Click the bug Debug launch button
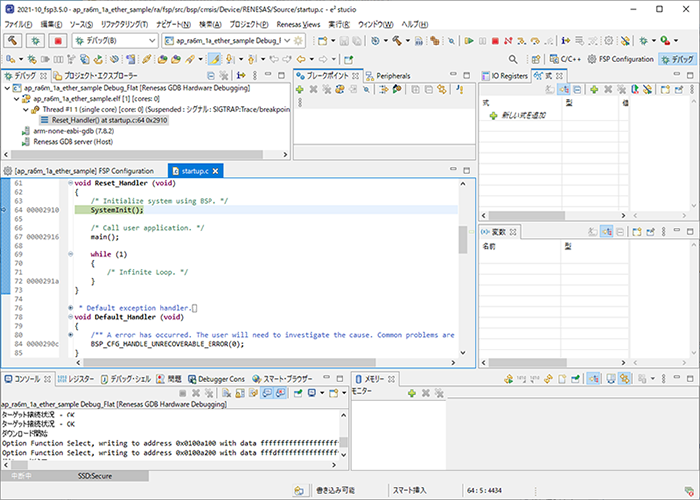Viewport: 700px width, 500px height. click(x=35, y=41)
